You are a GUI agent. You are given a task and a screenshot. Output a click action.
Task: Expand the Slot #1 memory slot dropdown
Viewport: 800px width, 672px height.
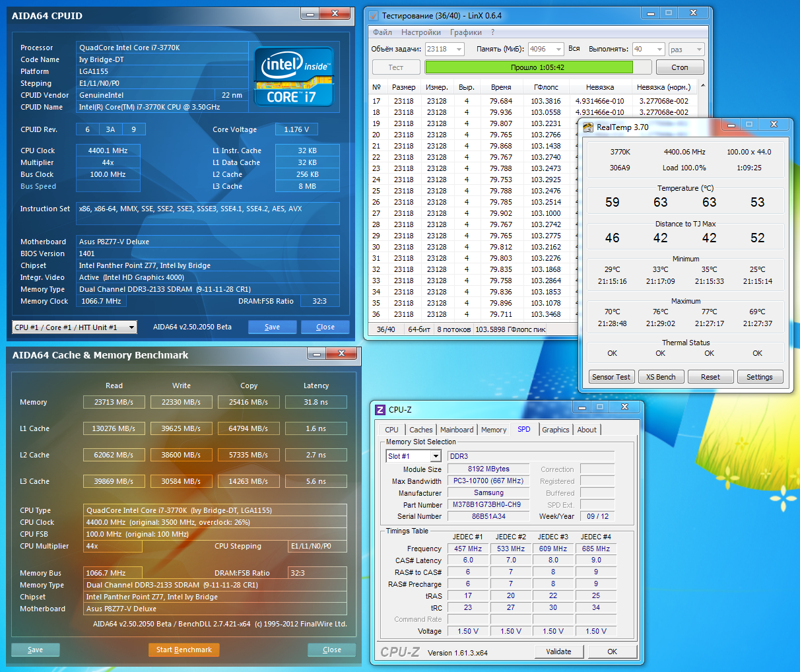(436, 456)
